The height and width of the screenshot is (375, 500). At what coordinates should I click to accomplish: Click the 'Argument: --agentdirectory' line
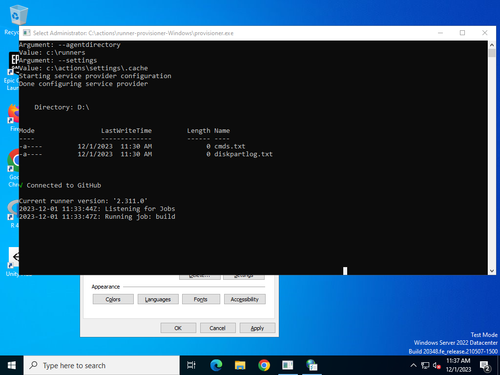click(x=70, y=45)
